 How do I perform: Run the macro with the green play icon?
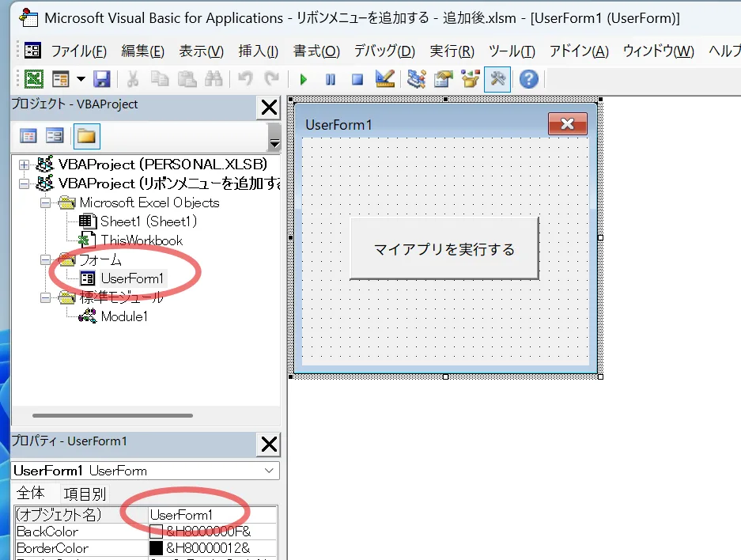pyautogui.click(x=303, y=79)
